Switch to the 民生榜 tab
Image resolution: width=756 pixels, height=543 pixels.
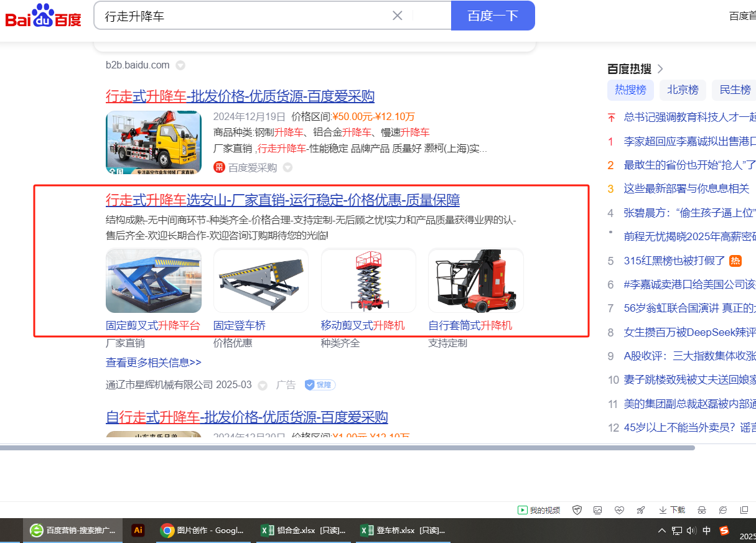tap(735, 90)
